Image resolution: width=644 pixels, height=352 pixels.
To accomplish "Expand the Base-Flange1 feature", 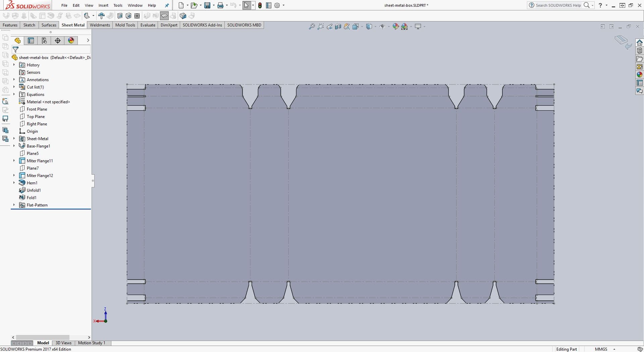I will click(x=14, y=146).
